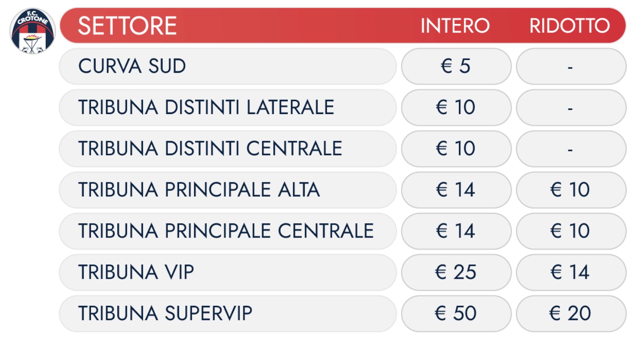Click the F.C. Crotone club logo
This screenshot has height=340, width=644.
click(x=33, y=31)
